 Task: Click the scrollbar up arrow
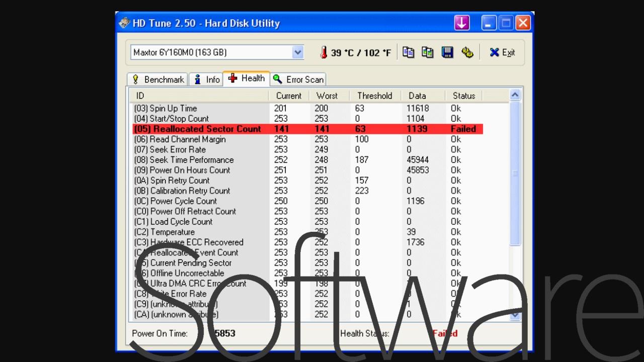[x=515, y=95]
